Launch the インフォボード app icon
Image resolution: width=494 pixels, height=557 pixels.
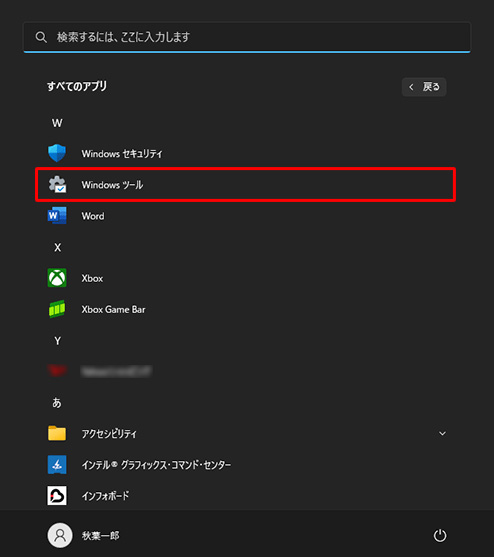[x=57, y=496]
